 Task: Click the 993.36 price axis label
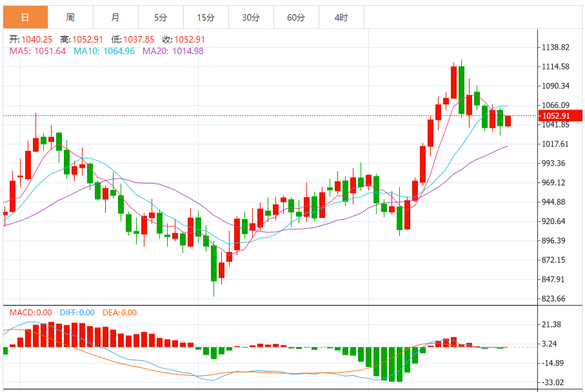coord(553,163)
